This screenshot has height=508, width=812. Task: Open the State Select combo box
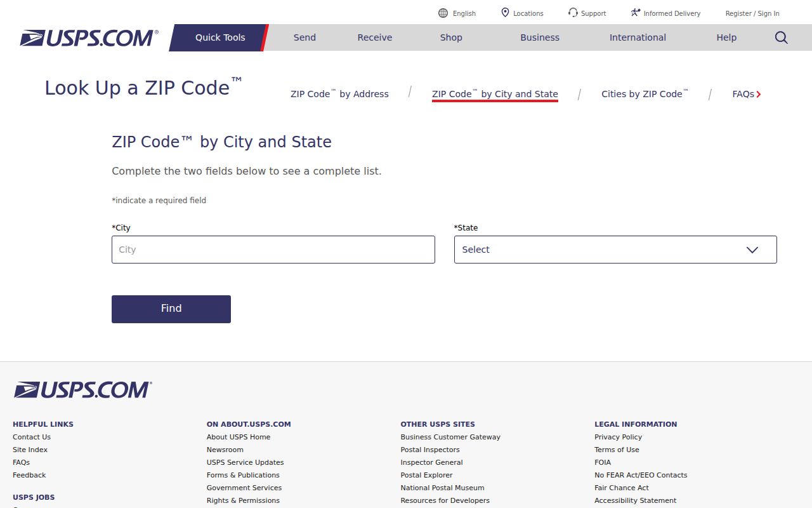click(615, 250)
